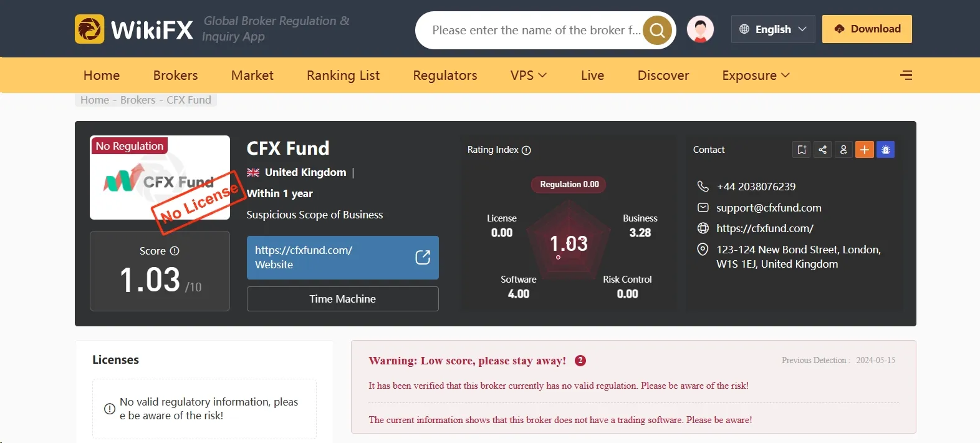Click the Previous Detection date 2024-05-15
The image size is (980, 443).
pos(875,360)
